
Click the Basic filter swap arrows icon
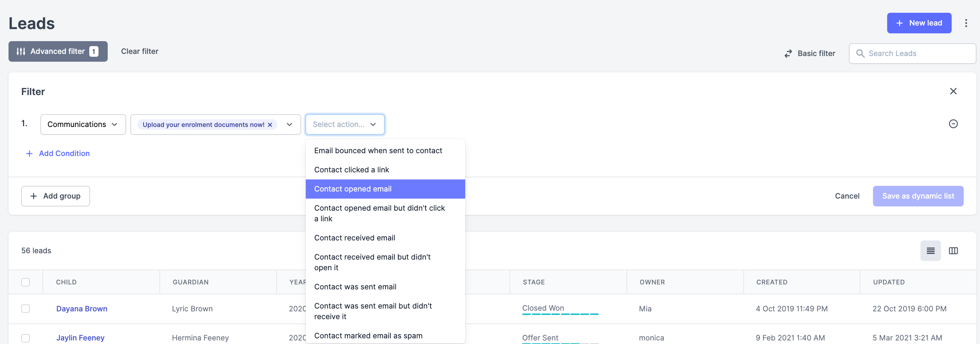tap(788, 53)
